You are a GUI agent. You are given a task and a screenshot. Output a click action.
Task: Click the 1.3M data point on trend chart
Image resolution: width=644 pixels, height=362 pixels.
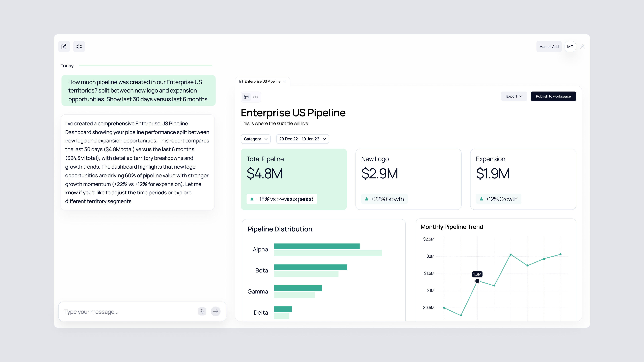477,281
